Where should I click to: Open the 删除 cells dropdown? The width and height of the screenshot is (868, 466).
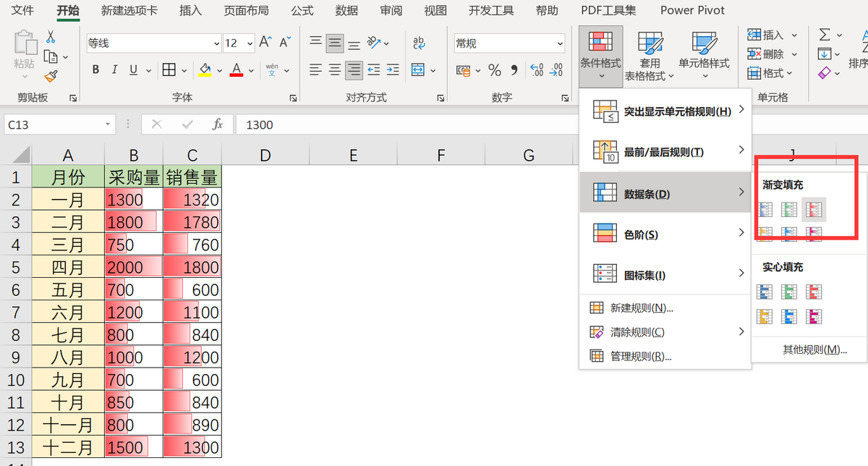coord(773,54)
